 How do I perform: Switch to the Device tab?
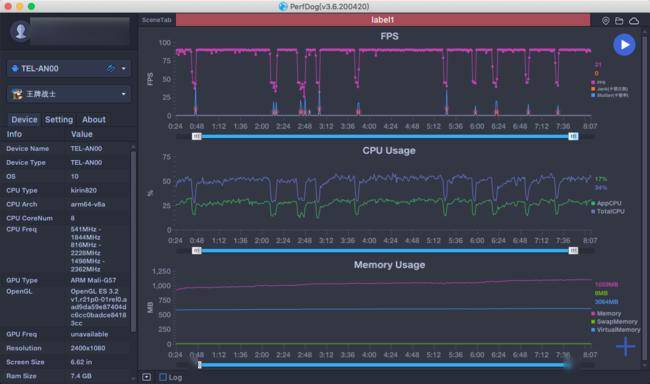point(24,119)
